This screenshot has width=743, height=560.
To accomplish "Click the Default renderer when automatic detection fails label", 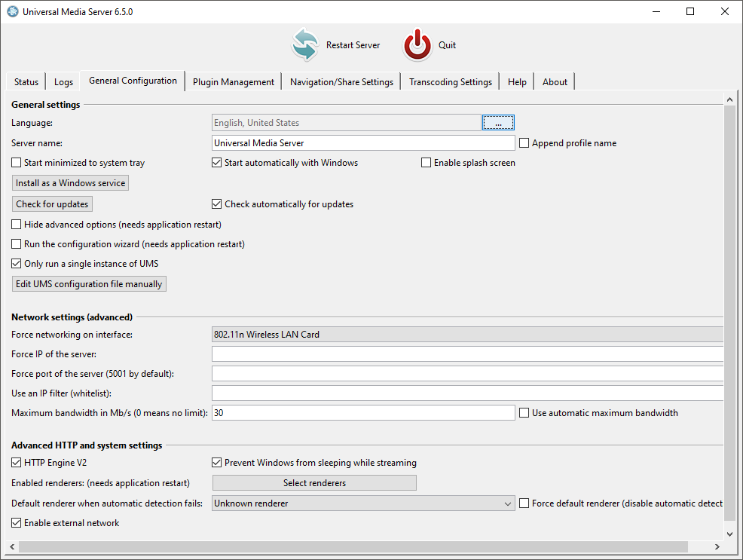I will pyautogui.click(x=107, y=503).
